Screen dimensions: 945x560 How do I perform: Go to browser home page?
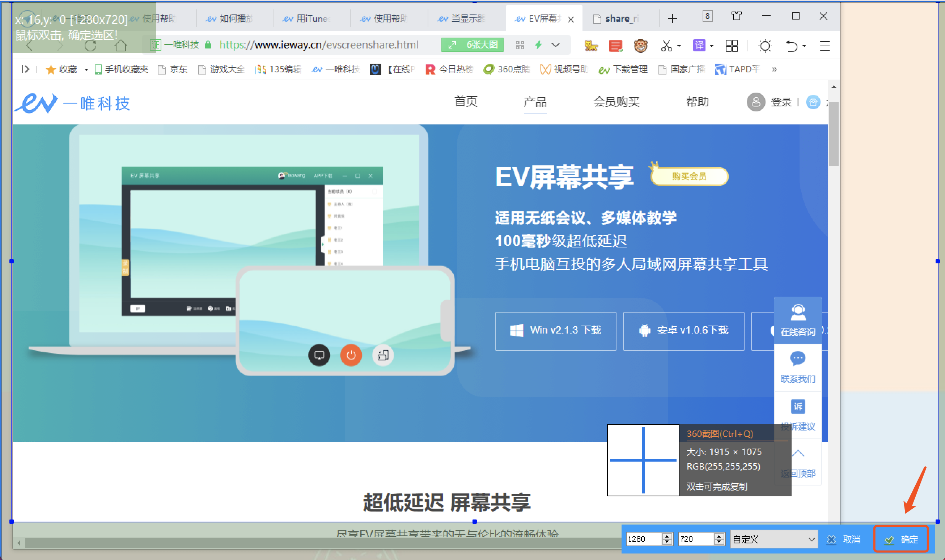(x=120, y=45)
